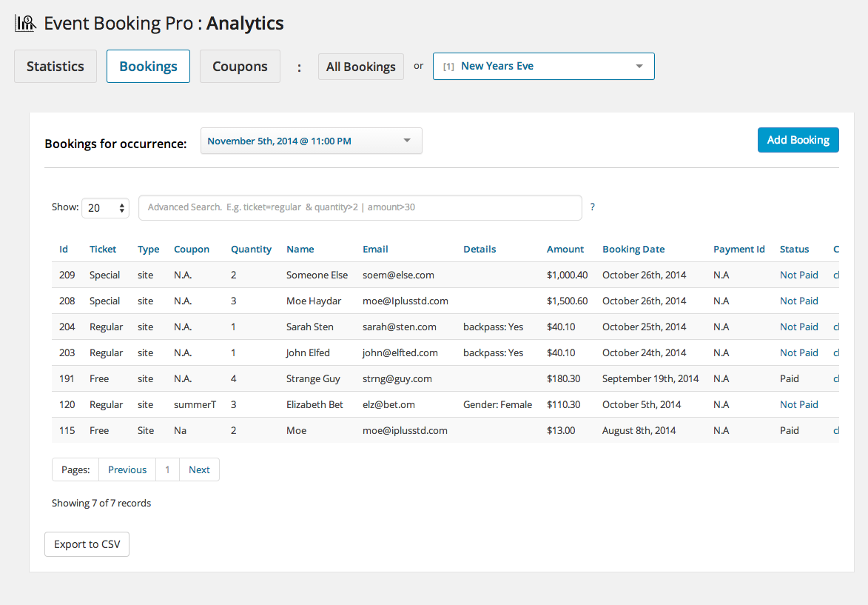Image resolution: width=868 pixels, height=605 pixels.
Task: Switch to the Coupons tab
Action: (240, 66)
